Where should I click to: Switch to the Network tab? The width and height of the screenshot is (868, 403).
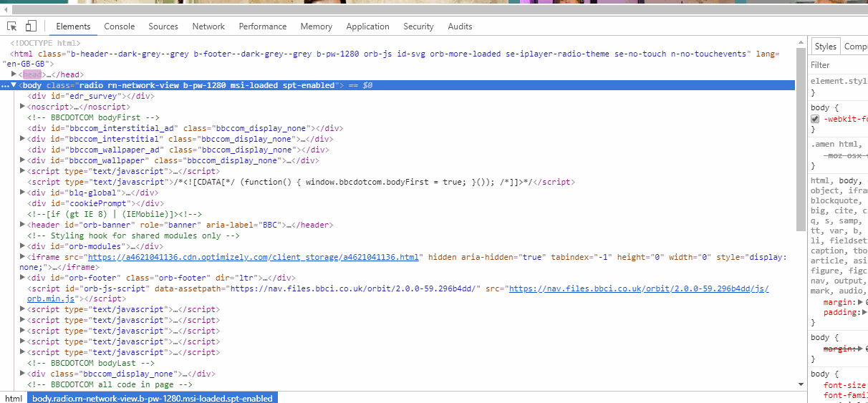pos(208,26)
